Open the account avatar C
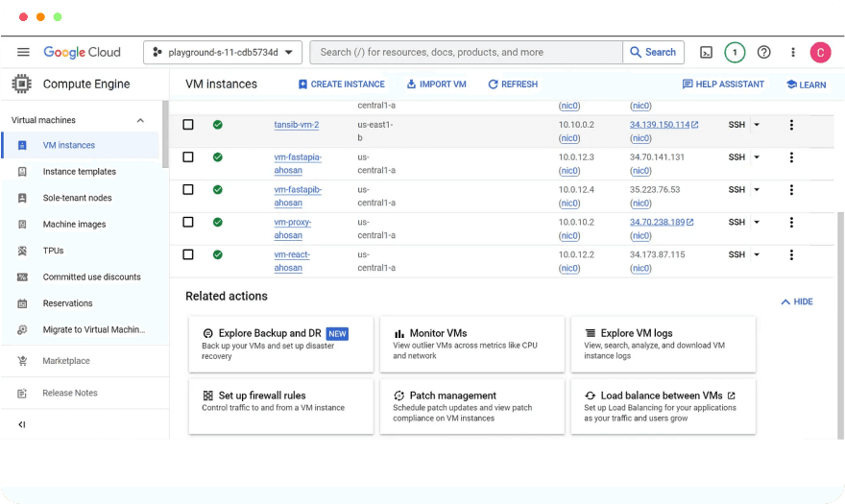Viewport: 845px width, 504px height. pyautogui.click(x=820, y=52)
